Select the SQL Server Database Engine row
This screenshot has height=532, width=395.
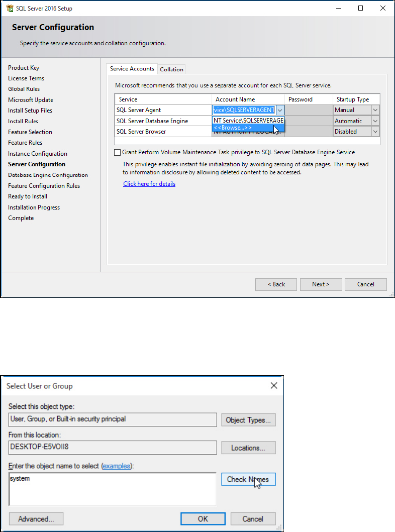tap(163, 121)
